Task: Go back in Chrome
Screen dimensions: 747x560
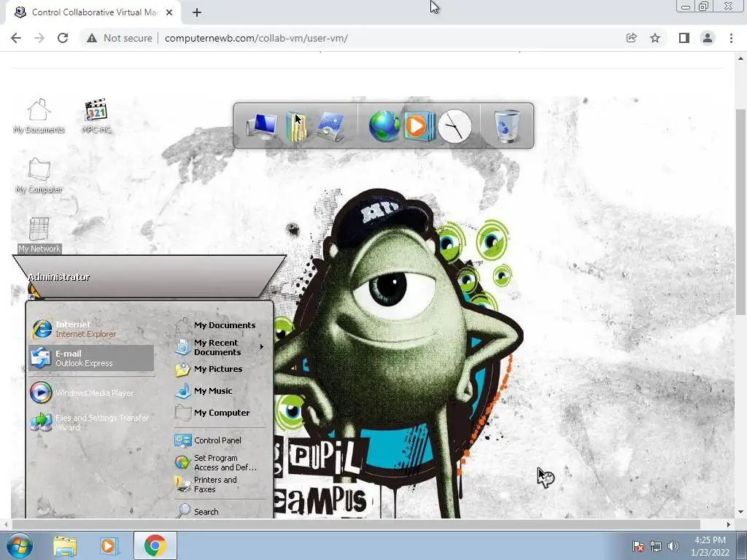Action: [x=16, y=38]
